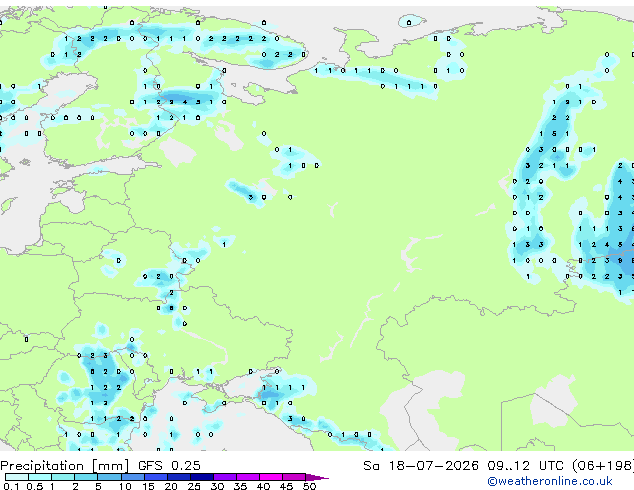634x490 pixels.
Task: Click the 0.5–1 mm legend color box
Action: (40, 477)
